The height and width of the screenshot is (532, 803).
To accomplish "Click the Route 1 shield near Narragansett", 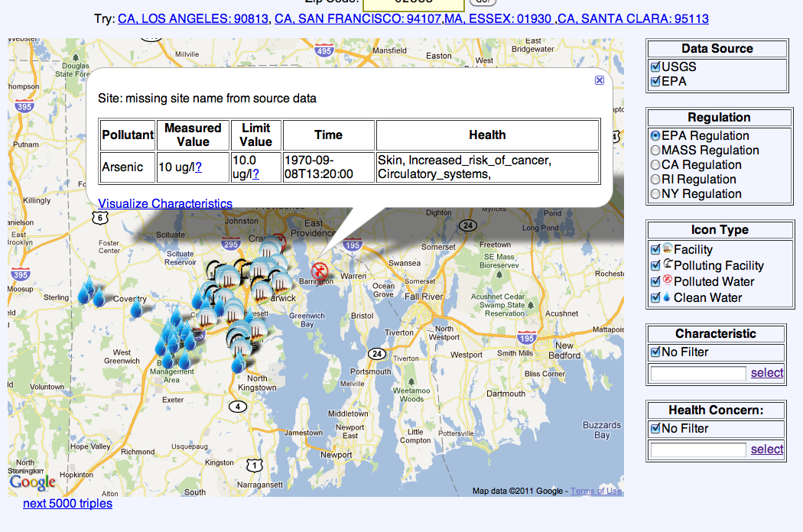I will [255, 465].
